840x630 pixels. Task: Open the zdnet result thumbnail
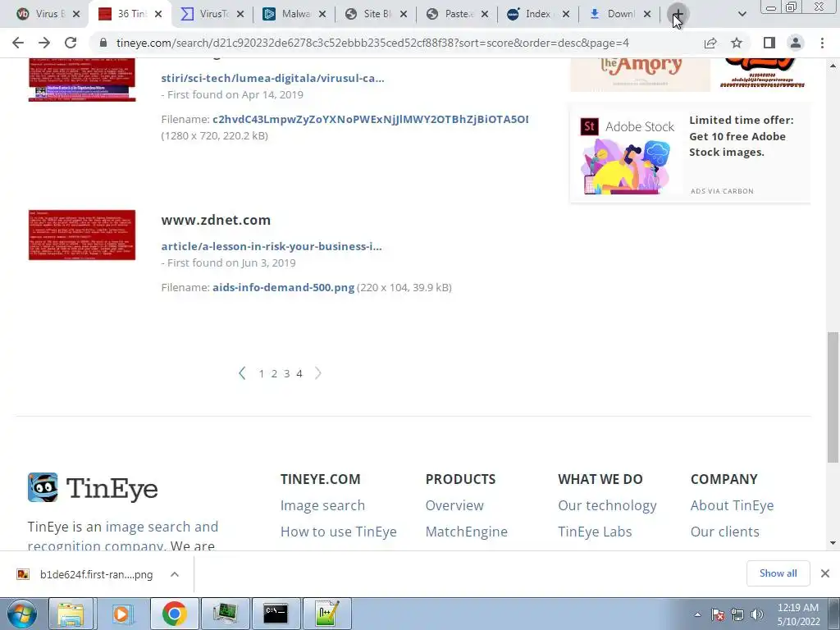point(82,235)
